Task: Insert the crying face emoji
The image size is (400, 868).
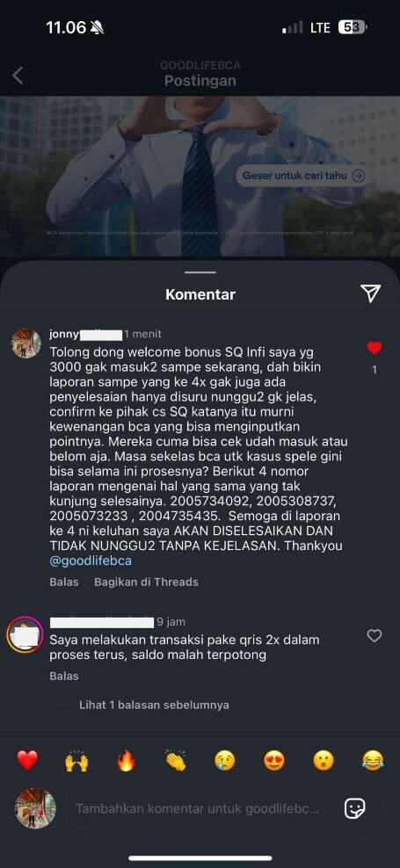Action: click(x=224, y=760)
